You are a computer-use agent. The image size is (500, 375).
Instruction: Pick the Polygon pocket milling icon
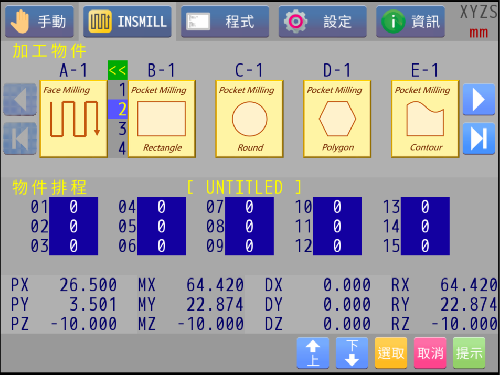[x=337, y=118]
